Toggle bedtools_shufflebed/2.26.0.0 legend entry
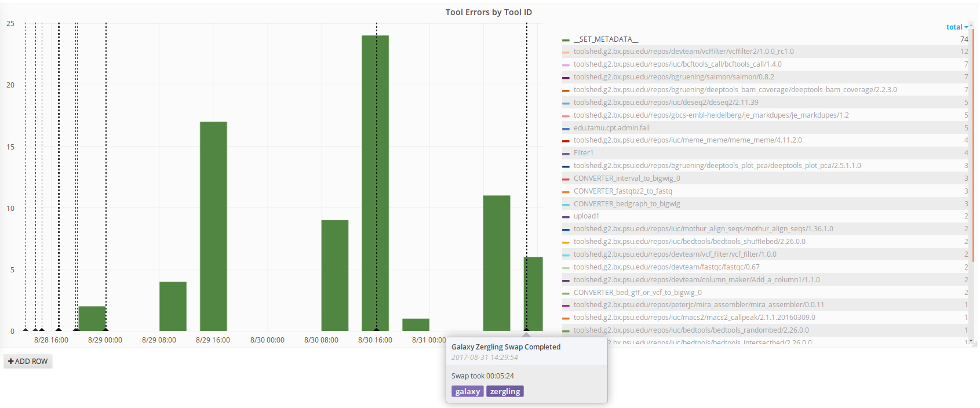 690,242
